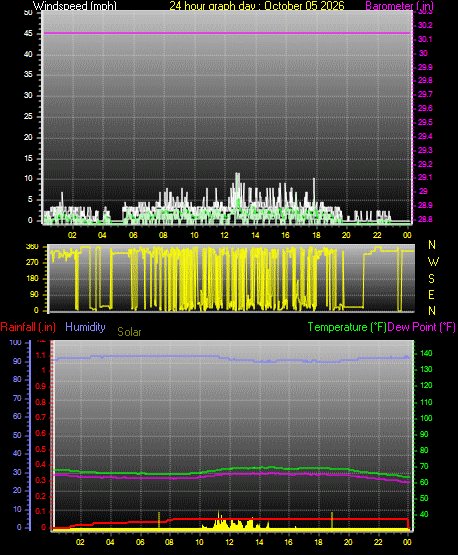Image resolution: width=458 pixels, height=555 pixels.
Task: Click the '140' temperature axis value
Action: tap(426, 354)
